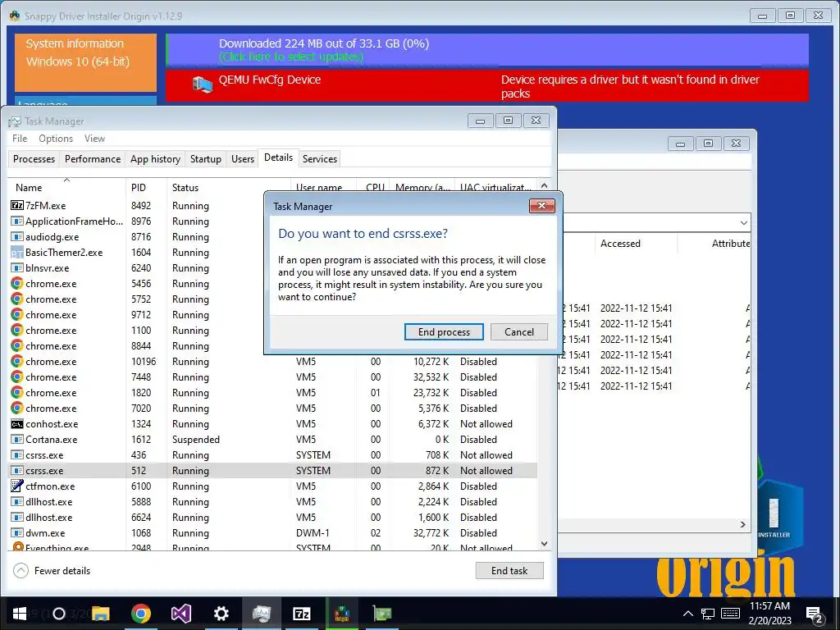Click the download progress bar in Snappy

[x=487, y=50]
